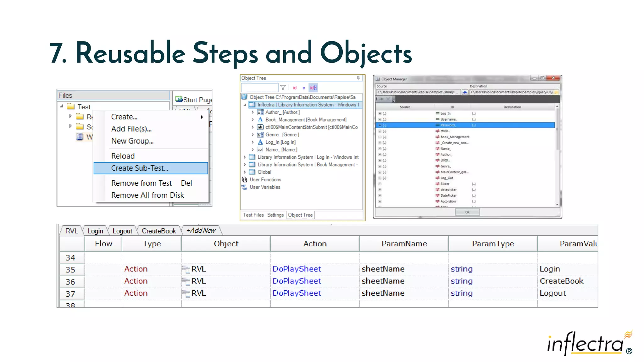The width and height of the screenshot is (644, 362).
Task: Click the Object Manager vertical scrollbar down arrow
Action: coord(557,205)
